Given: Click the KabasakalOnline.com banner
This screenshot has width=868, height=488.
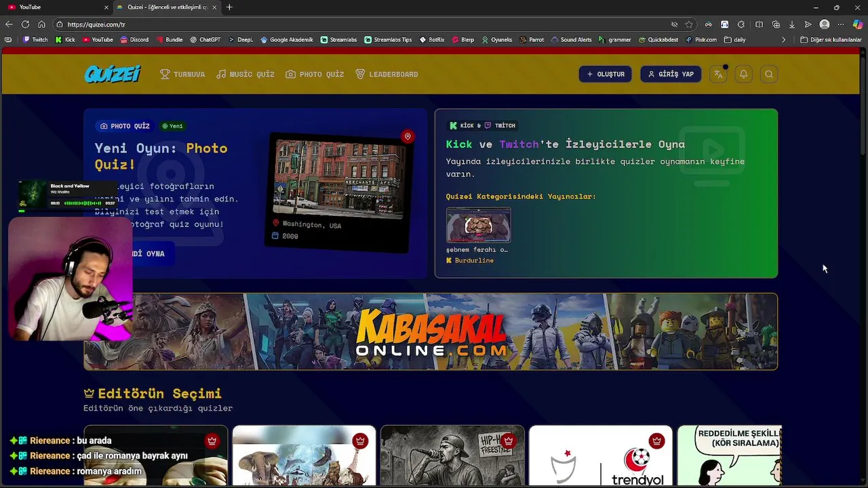Looking at the screenshot, I should coord(431,331).
